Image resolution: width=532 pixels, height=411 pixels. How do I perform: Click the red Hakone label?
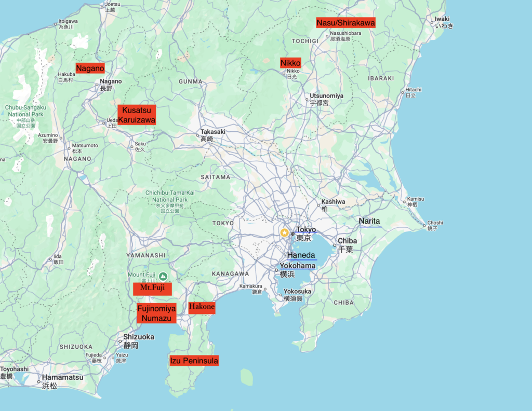202,307
